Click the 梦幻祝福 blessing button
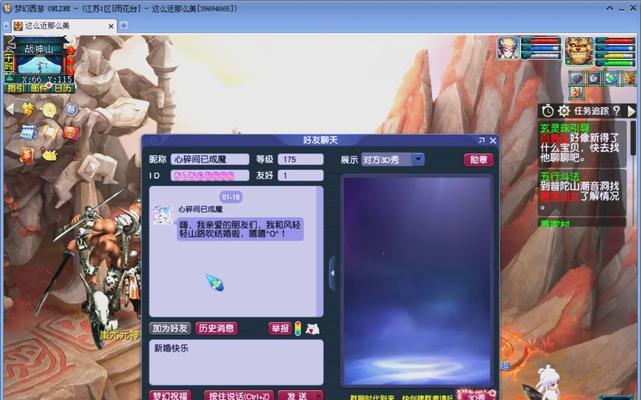 [170, 396]
